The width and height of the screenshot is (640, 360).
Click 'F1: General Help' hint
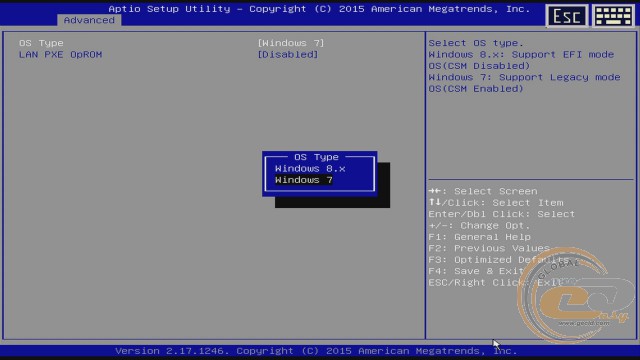point(480,237)
